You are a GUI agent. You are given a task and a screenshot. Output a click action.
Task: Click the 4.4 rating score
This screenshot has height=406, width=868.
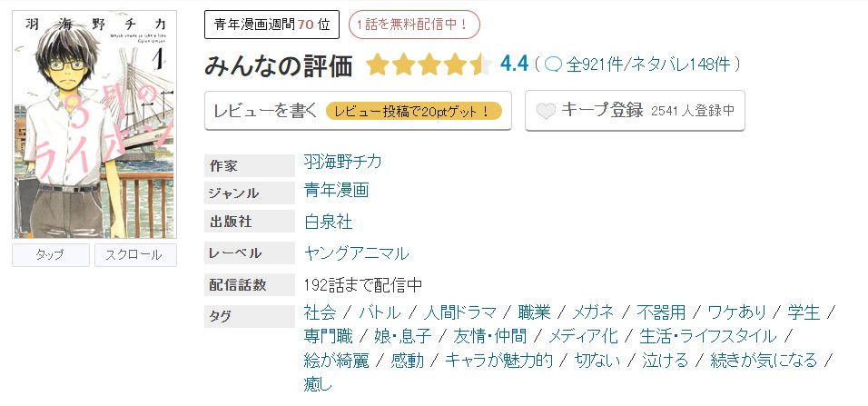click(x=514, y=64)
